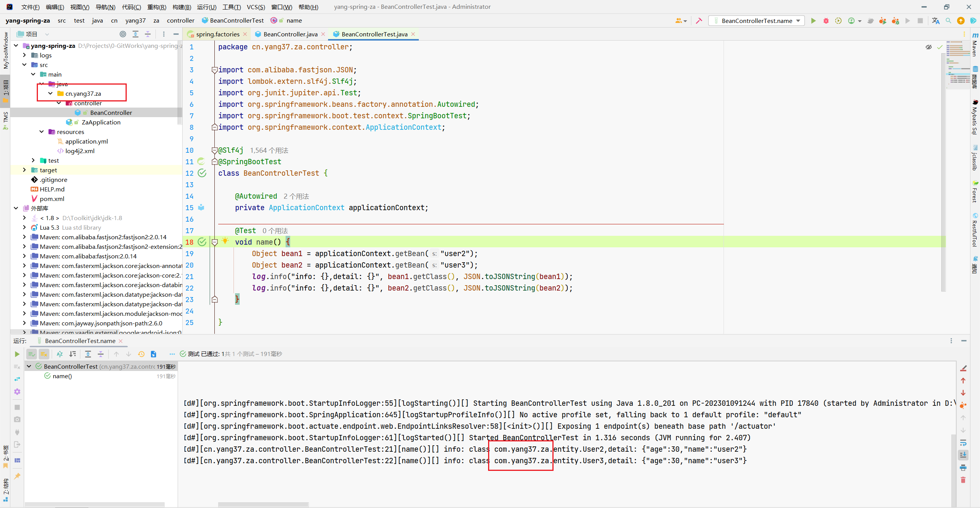Clear console with trash icon
This screenshot has width=980, height=508.
click(963, 480)
